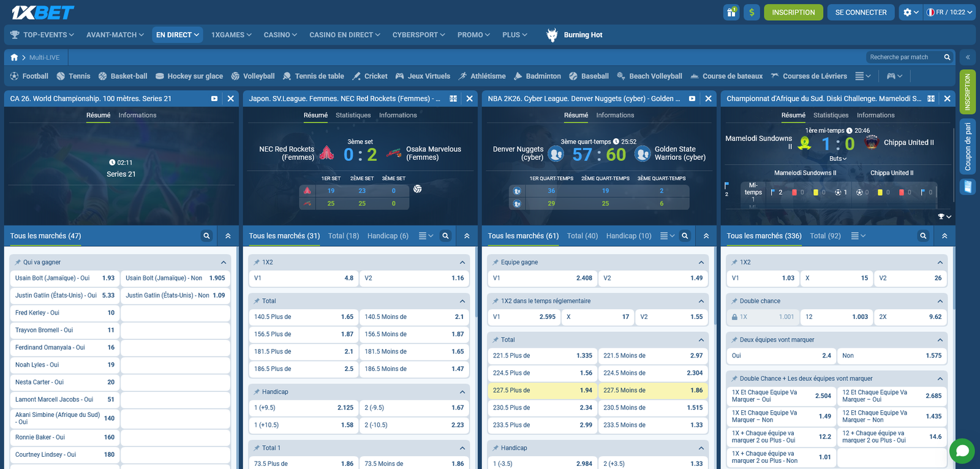
Task: Collapse the Double chance market
Action: [x=940, y=301]
